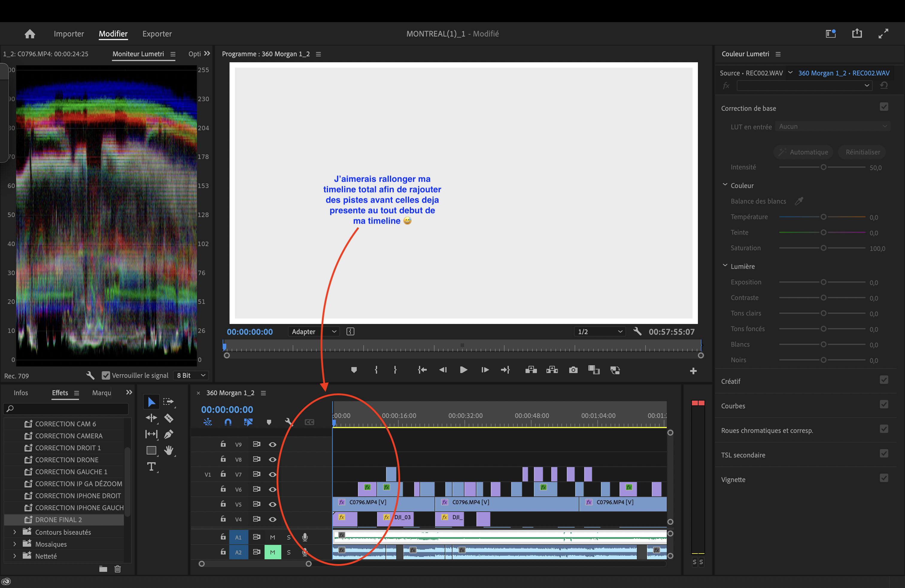Click the Réinitialiser button
Viewport: 905px width, 588px height.
[863, 152]
